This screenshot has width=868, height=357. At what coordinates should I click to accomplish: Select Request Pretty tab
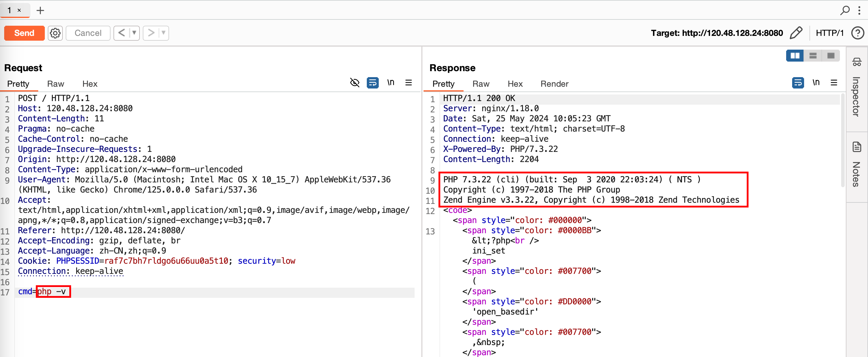tap(18, 84)
